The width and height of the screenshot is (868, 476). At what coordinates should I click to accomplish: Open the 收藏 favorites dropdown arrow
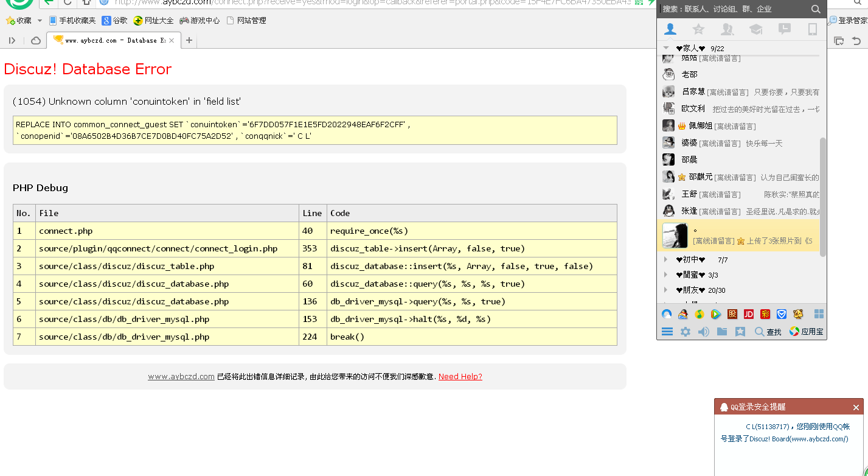(40, 21)
